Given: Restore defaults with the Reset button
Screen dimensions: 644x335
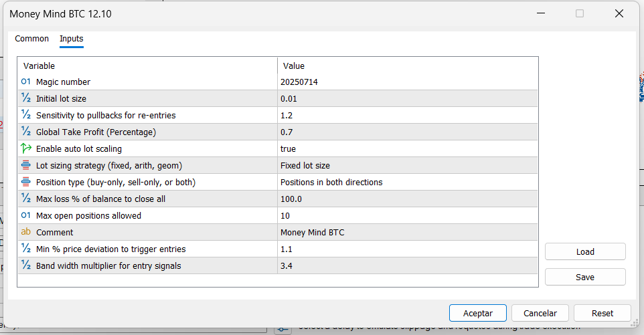Looking at the screenshot, I should pyautogui.click(x=602, y=313).
